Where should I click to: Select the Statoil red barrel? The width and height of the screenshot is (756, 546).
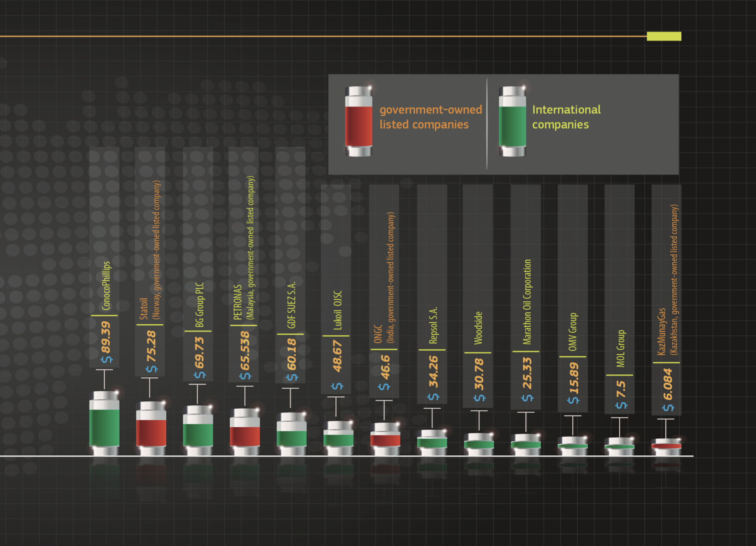click(151, 429)
